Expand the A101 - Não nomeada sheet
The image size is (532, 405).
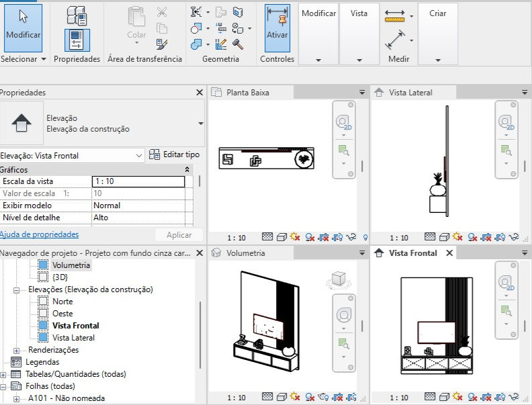(x=16, y=399)
